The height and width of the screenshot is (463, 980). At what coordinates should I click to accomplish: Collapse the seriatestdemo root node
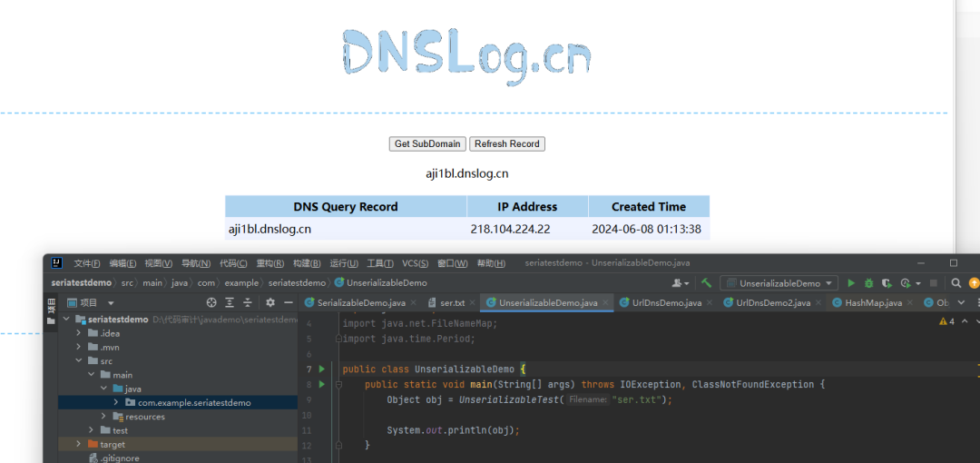coord(67,320)
